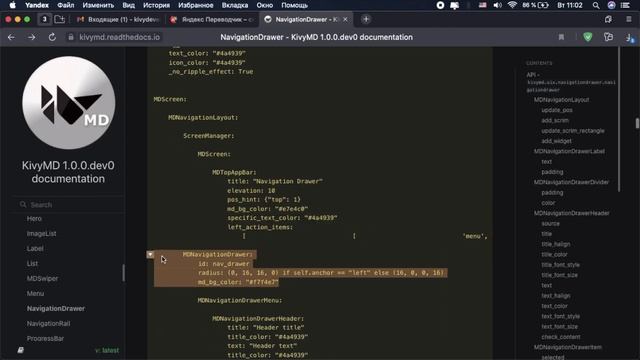This screenshot has width=640, height=360.
Task: Open the v: latest version selector
Action: tap(107, 350)
